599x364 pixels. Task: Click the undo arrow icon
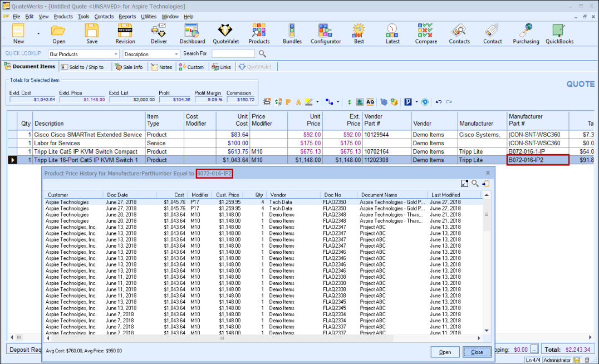439,102
